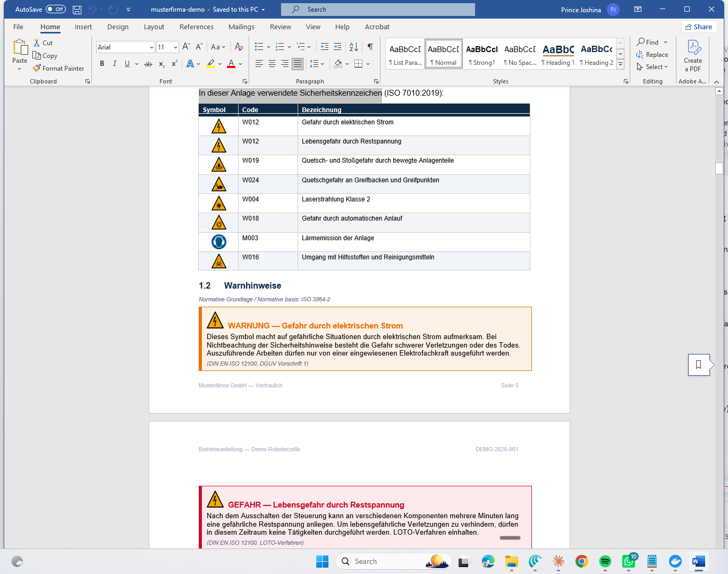Open the Arial font name dropdown
Viewport: 728px width, 574px height.
click(151, 47)
